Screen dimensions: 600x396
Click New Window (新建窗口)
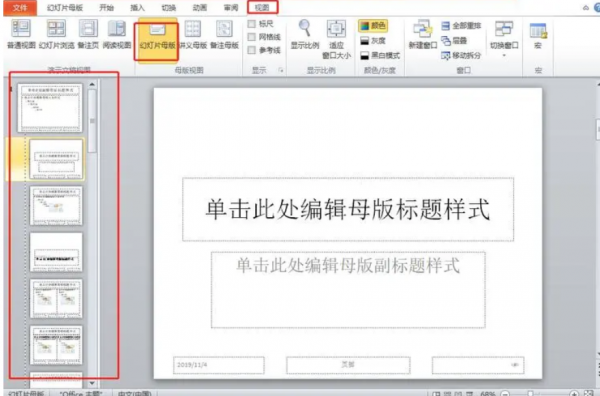422,34
